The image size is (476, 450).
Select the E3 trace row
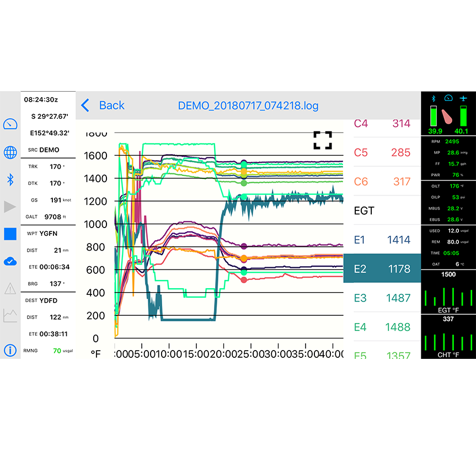[x=382, y=298]
